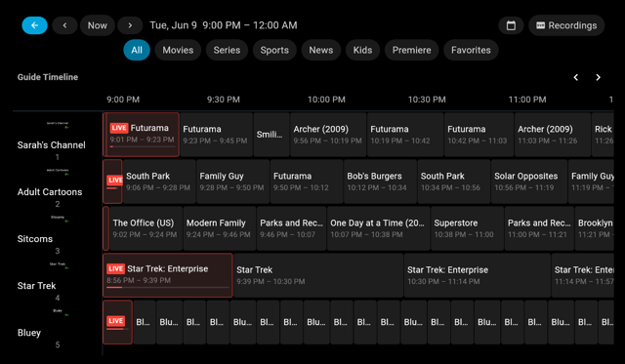This screenshot has height=364, width=625.
Task: Open Solar Opposites 10:56 PM program
Action: pyautogui.click(x=529, y=182)
